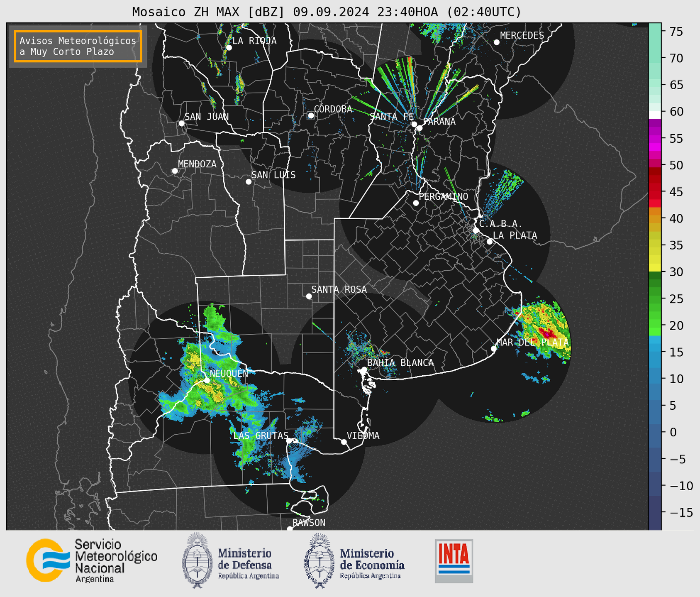Click the Córdoba city marker dot
The height and width of the screenshot is (597, 700).
click(311, 115)
